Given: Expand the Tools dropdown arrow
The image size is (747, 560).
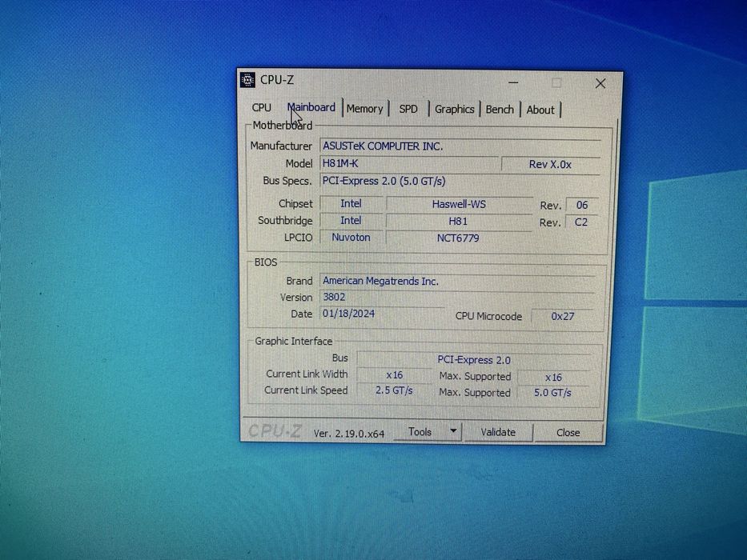Looking at the screenshot, I should point(453,431).
